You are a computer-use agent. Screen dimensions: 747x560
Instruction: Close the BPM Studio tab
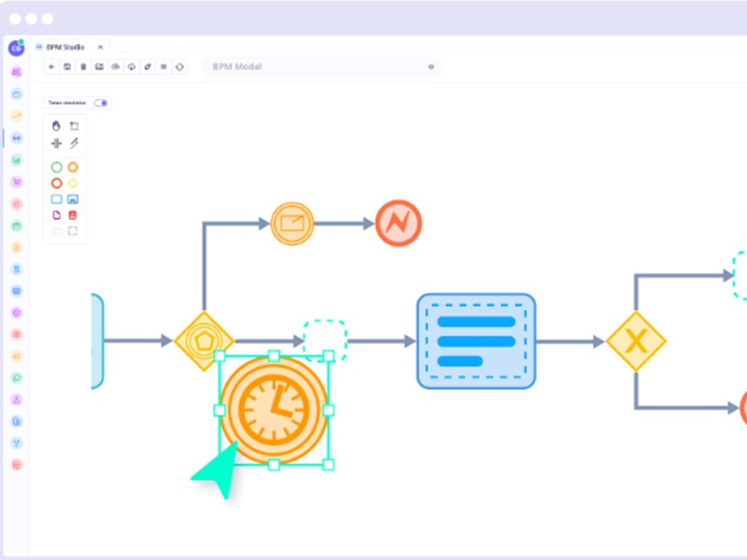tap(100, 48)
